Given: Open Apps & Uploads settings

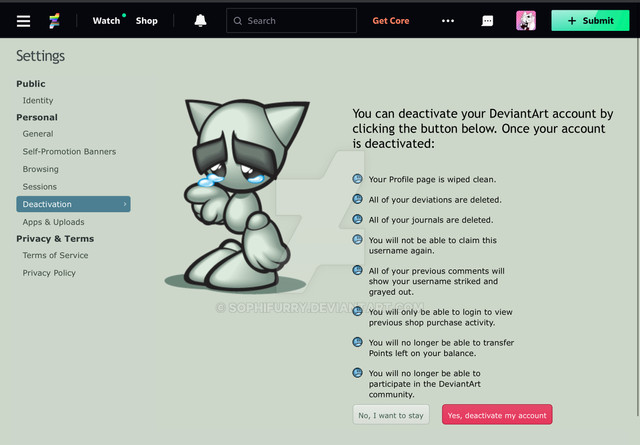Looking at the screenshot, I should [53, 222].
